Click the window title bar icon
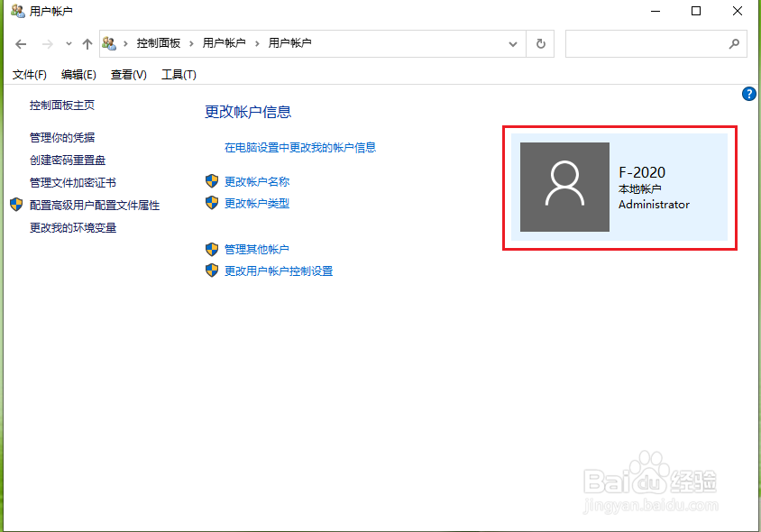The image size is (761, 532). point(18,11)
